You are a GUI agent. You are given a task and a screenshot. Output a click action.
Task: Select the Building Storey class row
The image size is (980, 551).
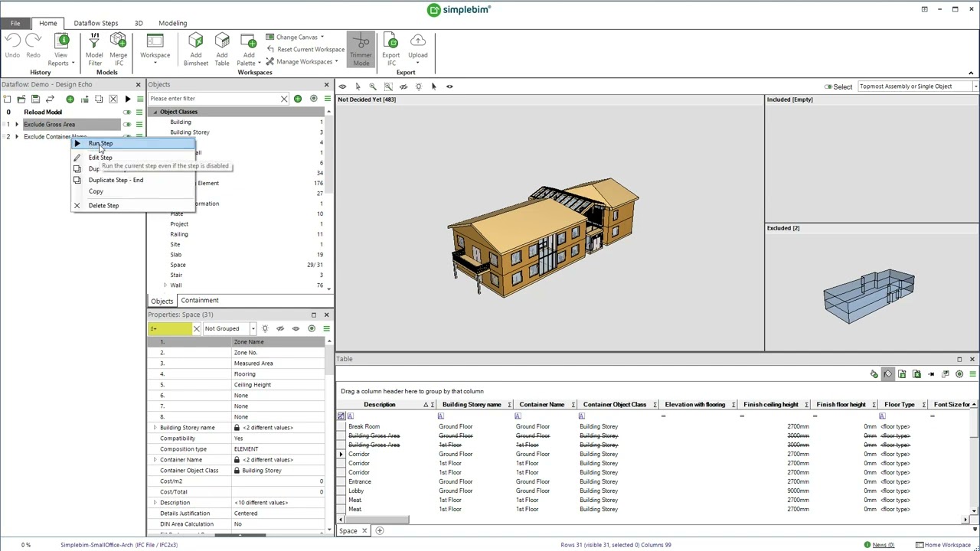[237, 132]
